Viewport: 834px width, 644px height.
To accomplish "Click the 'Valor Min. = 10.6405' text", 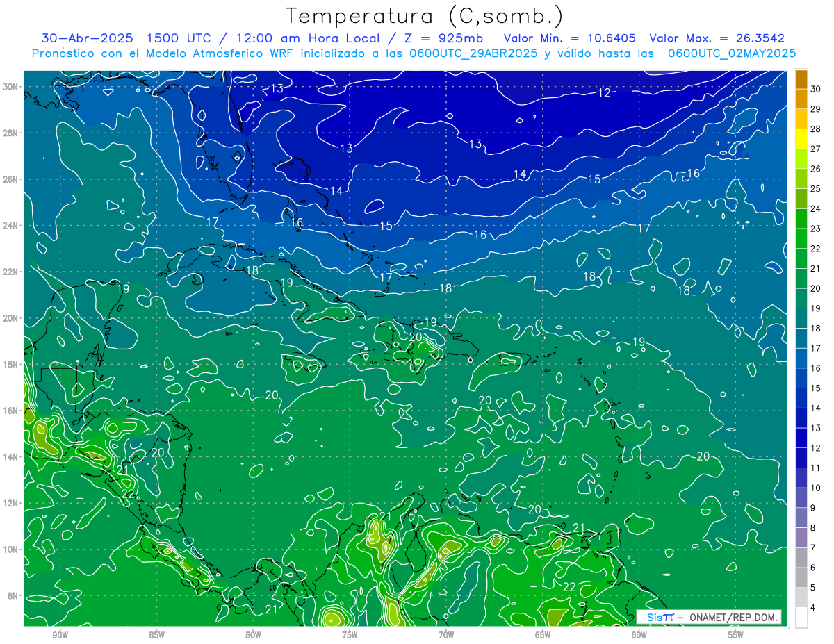I will 570,38.
